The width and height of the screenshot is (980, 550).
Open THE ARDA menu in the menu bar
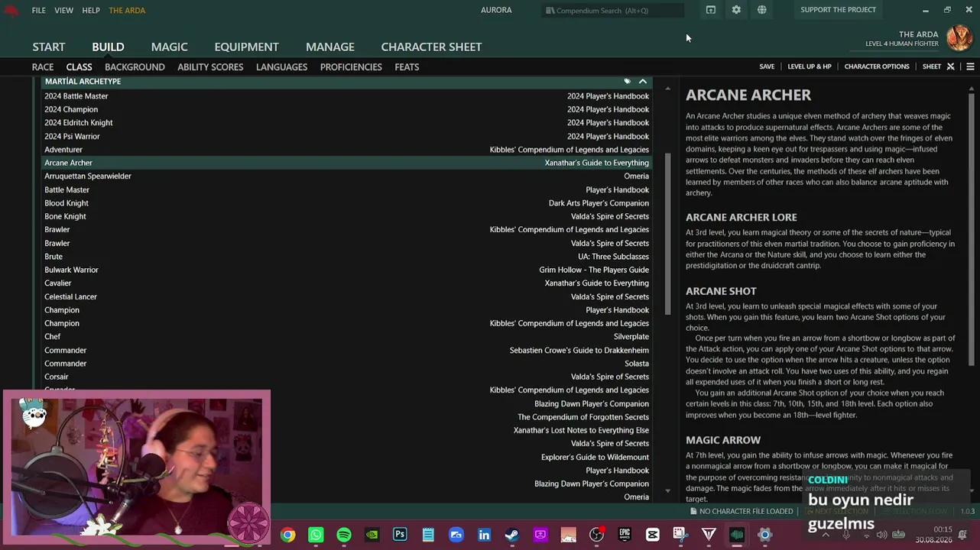(127, 10)
